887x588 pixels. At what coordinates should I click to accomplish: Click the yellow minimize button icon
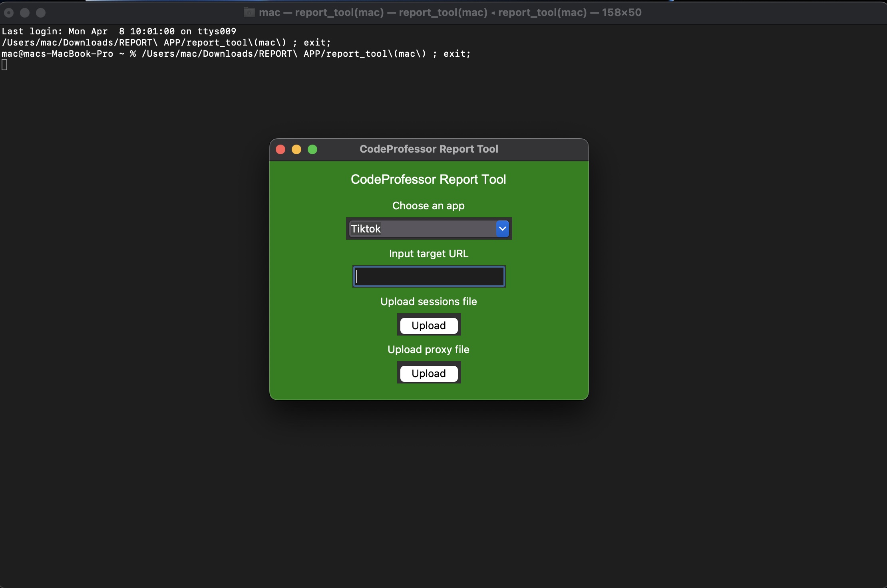[296, 149]
